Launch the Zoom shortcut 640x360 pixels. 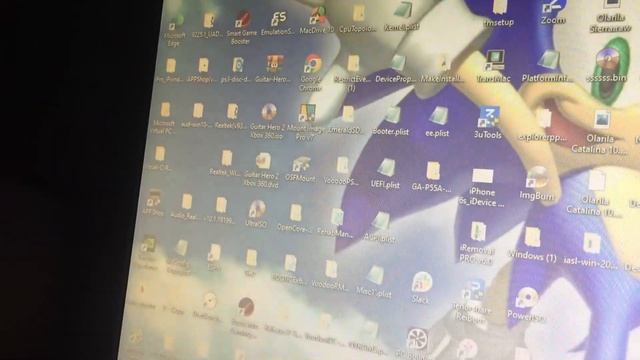point(553,13)
